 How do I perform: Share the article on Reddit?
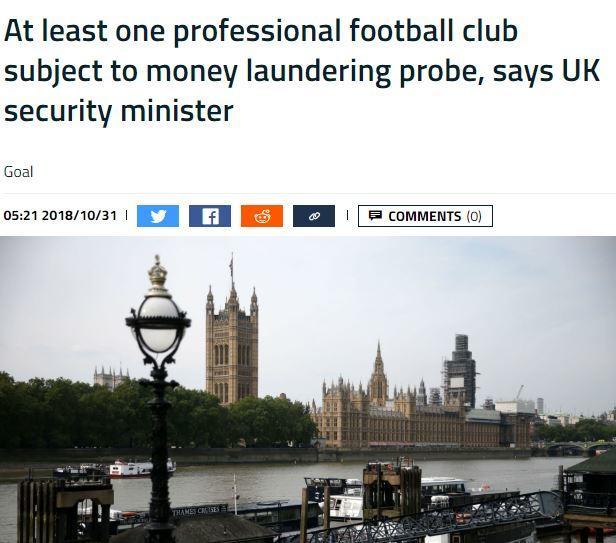coord(262,216)
